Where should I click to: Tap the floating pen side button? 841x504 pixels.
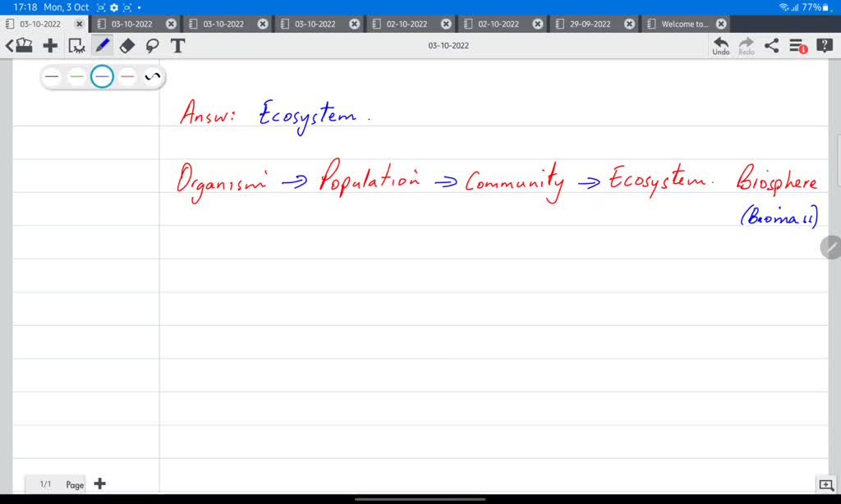click(x=831, y=247)
